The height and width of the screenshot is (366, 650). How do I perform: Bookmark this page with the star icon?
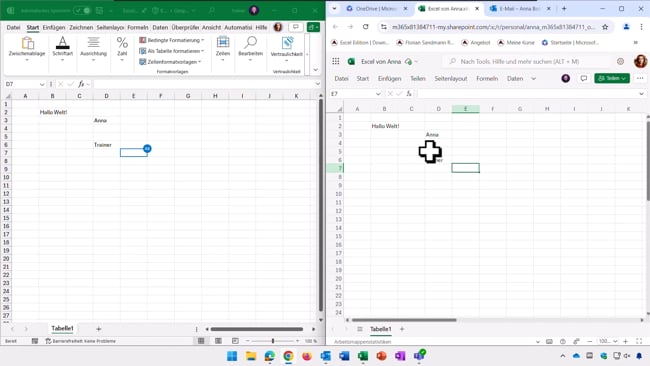tap(605, 27)
